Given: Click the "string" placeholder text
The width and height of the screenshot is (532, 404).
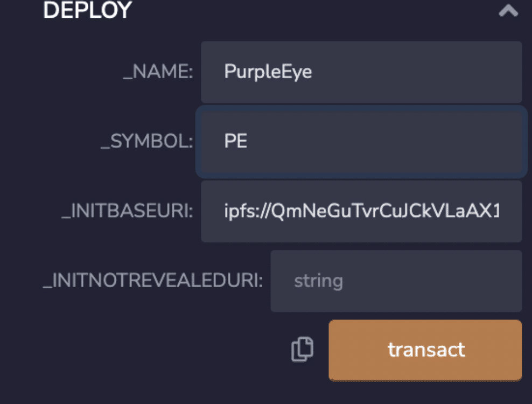Looking at the screenshot, I should 318,281.
